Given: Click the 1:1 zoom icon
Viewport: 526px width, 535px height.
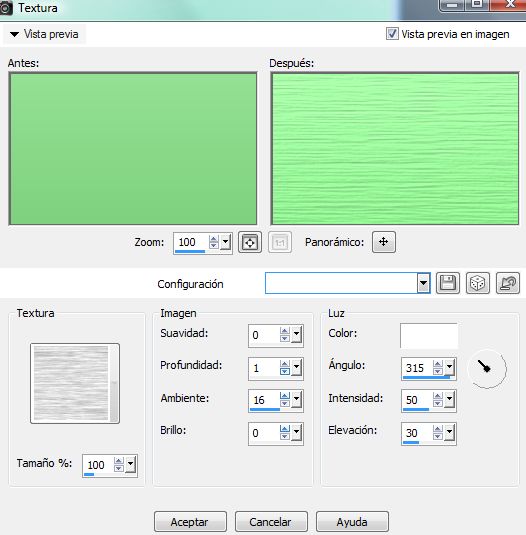Looking at the screenshot, I should [x=280, y=242].
